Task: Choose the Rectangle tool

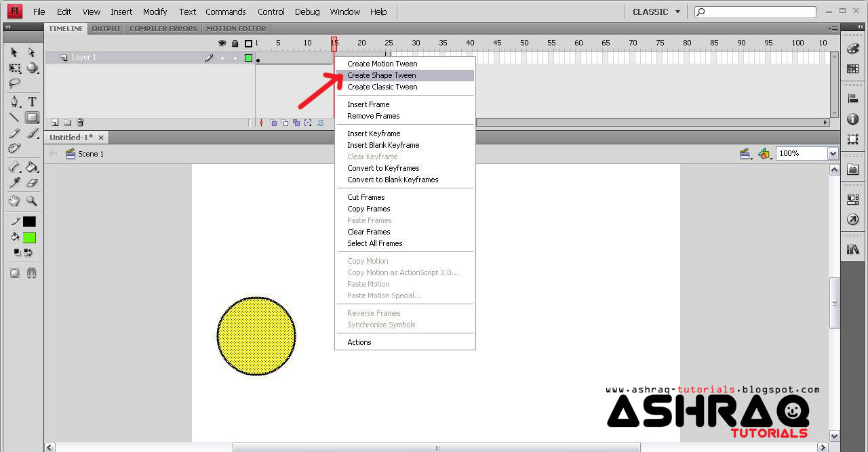Action: point(31,117)
